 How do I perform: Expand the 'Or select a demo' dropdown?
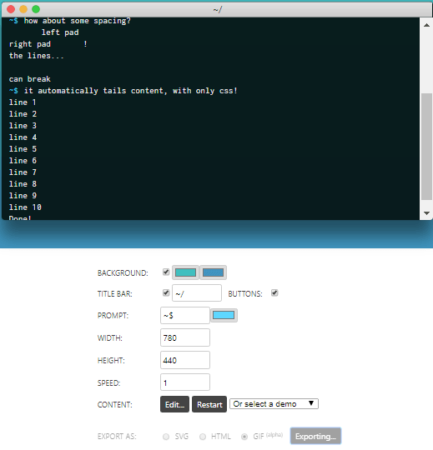click(x=274, y=404)
